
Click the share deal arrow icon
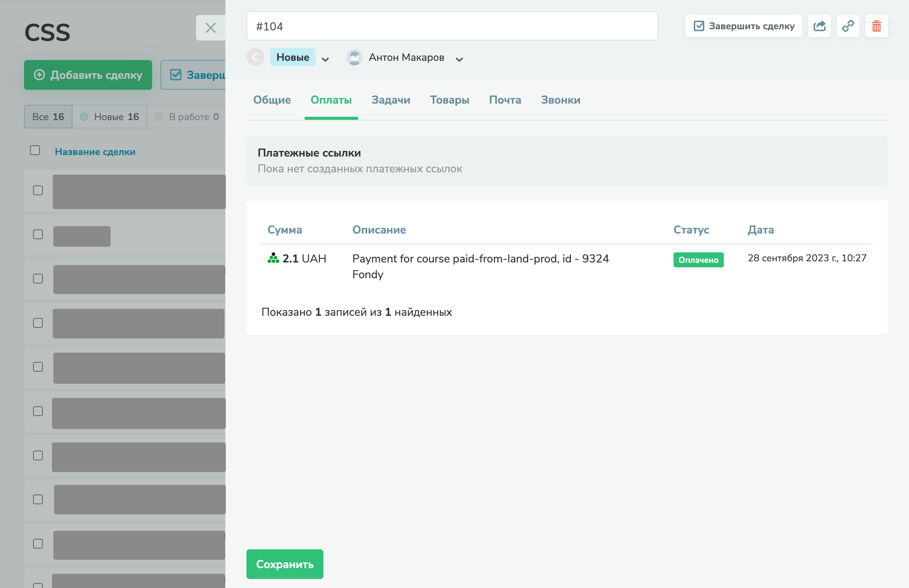point(819,26)
